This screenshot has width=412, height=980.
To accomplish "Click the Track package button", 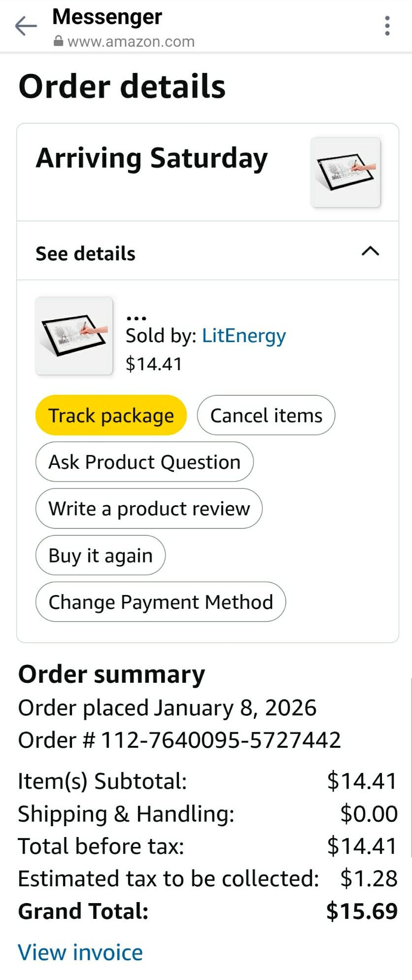I will point(111,415).
